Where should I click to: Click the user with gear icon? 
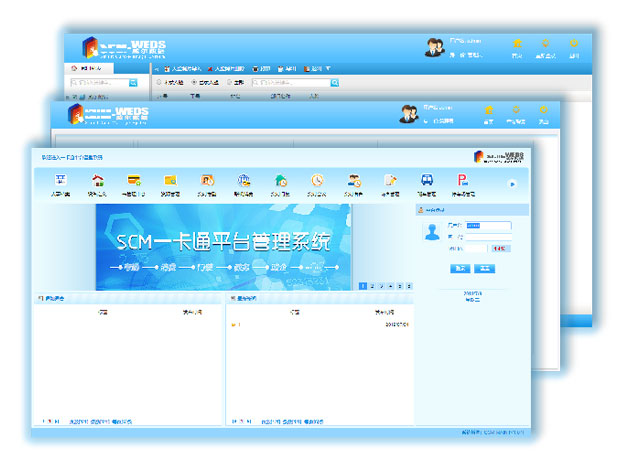tap(354, 180)
